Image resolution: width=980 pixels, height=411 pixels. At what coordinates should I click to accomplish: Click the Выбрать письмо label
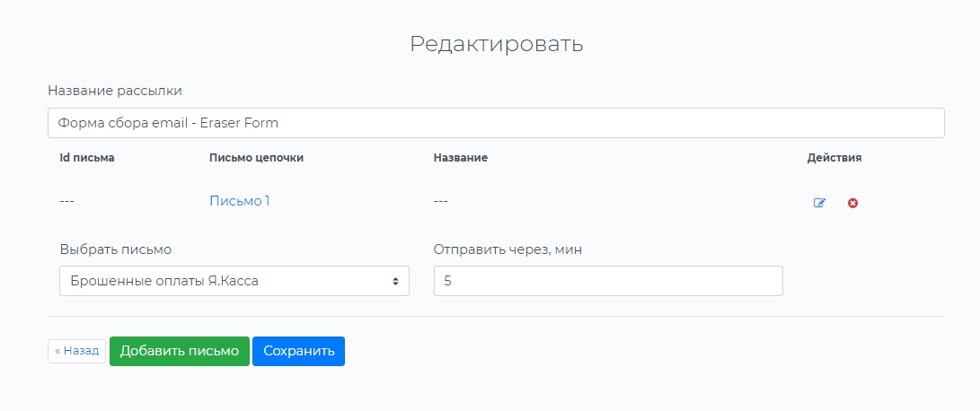(115, 249)
